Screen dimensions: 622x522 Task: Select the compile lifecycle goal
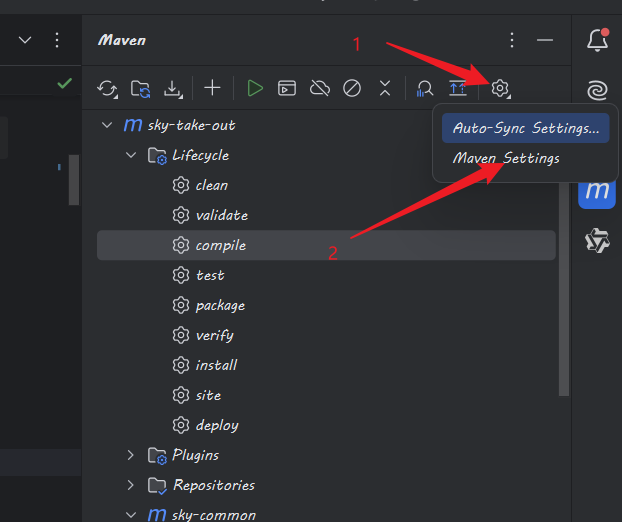point(326,245)
